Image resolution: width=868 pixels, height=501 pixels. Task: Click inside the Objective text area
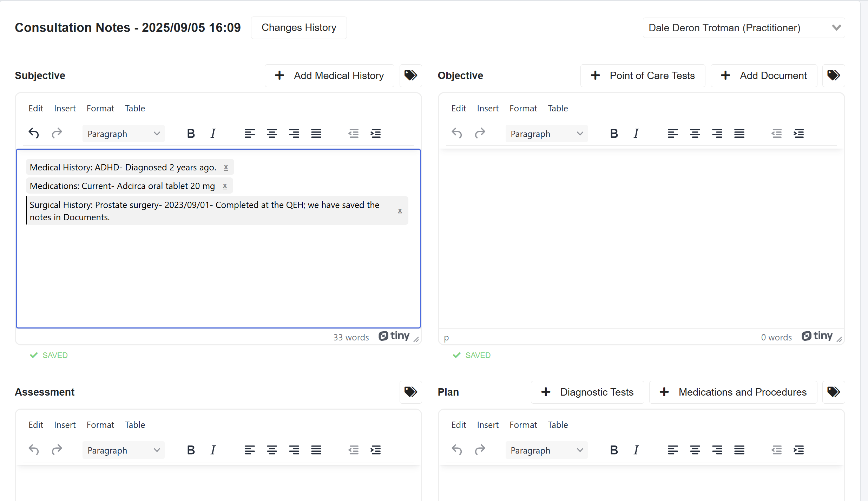tap(641, 239)
